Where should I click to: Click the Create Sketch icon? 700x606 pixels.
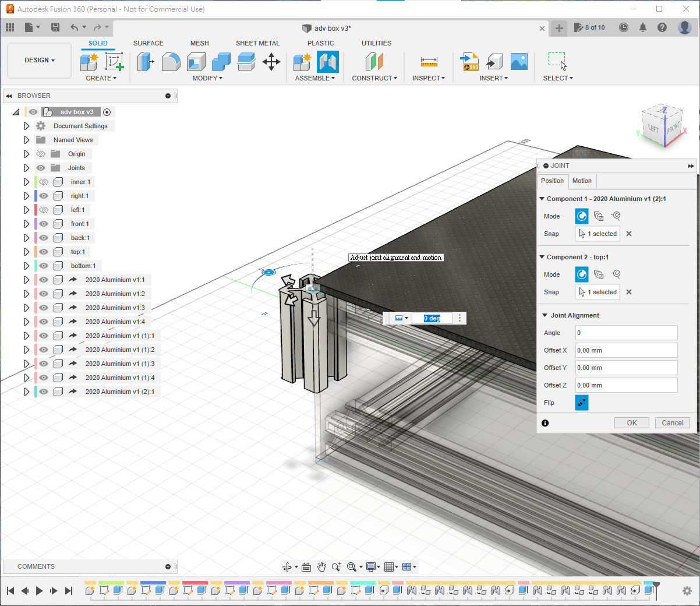click(x=114, y=62)
